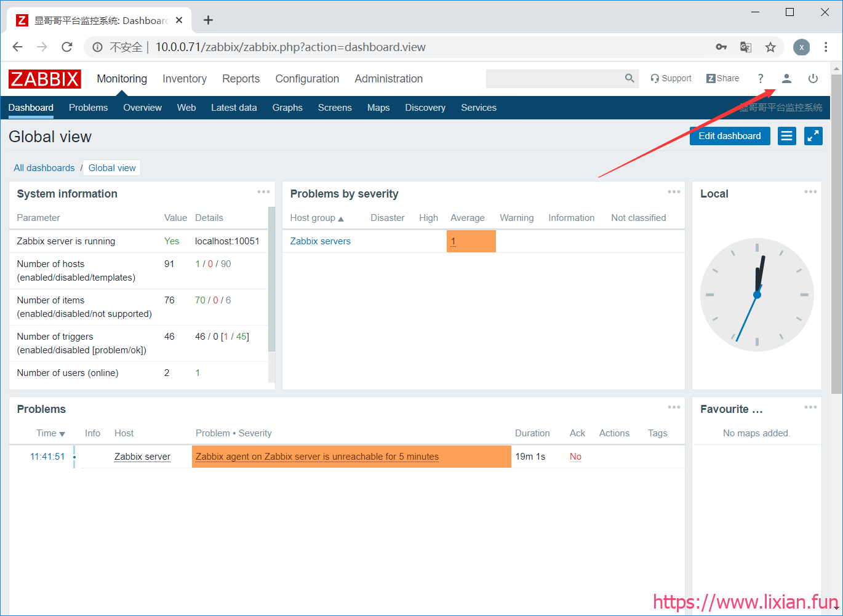The height and width of the screenshot is (616, 843).
Task: Open the Administration menu
Action: 388,79
